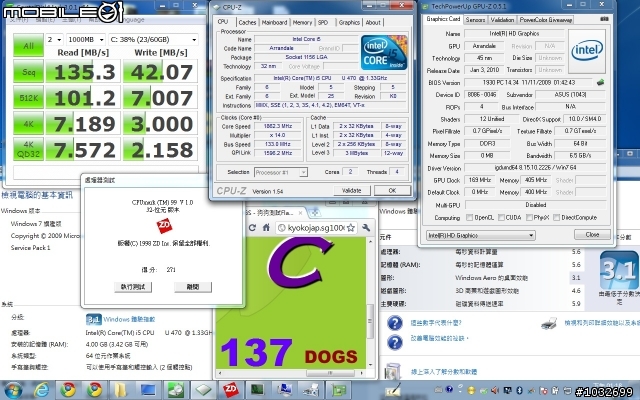This screenshot has height=400, width=640.
Task: Start the 512K benchmark test
Action: point(28,98)
